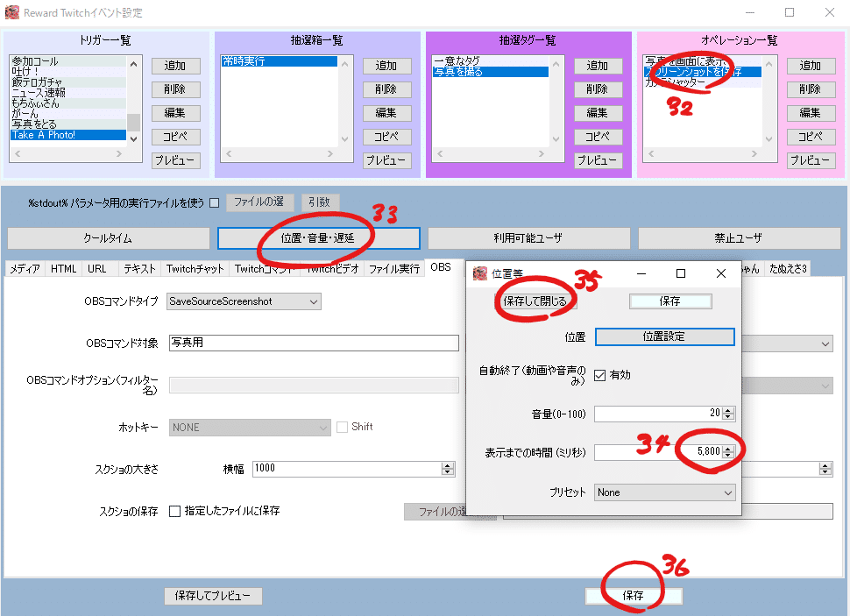The width and height of the screenshot is (850, 616).
Task: Delete the operation in オペレーション一覧
Action: tap(811, 89)
